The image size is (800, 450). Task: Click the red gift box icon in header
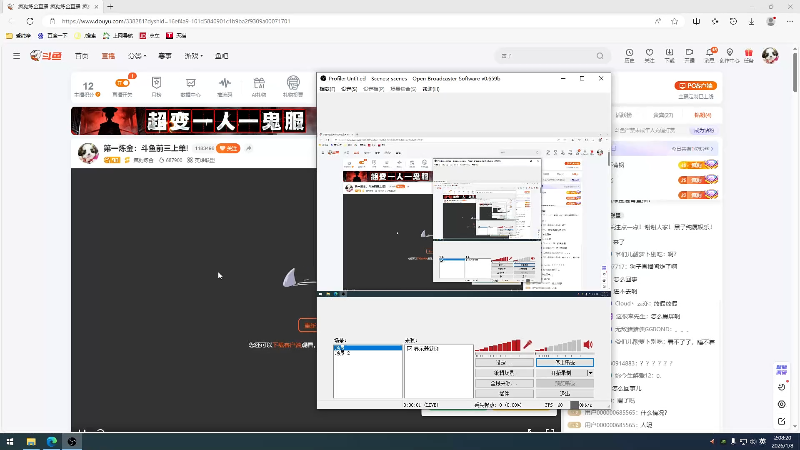coord(748,55)
